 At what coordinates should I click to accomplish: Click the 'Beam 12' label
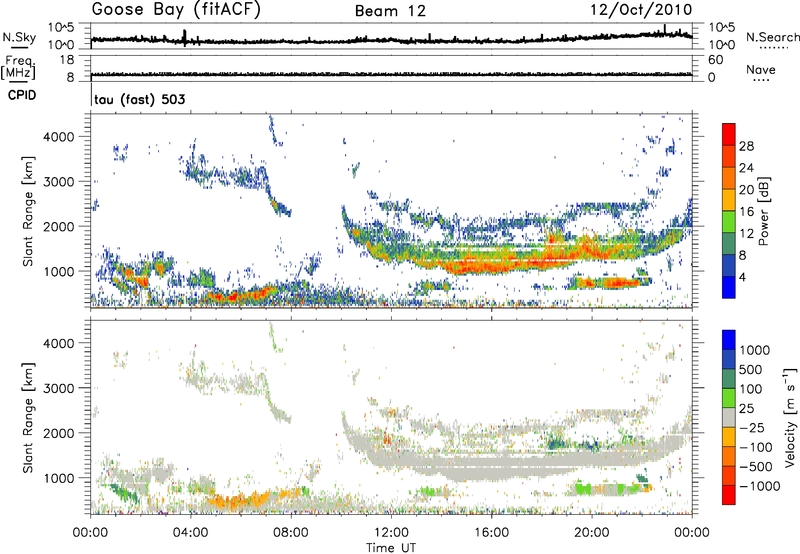390,11
